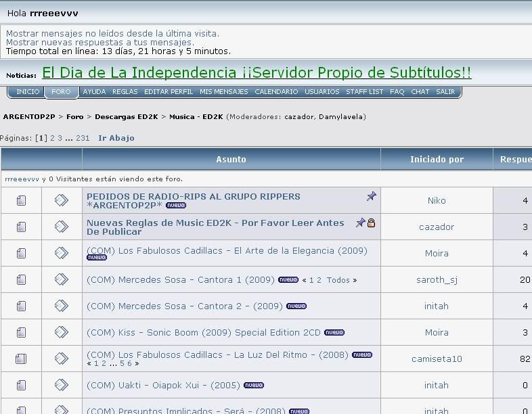Click the post icon for Mercedes Sosa Cantora 2
The image size is (532, 414).
click(62, 306)
